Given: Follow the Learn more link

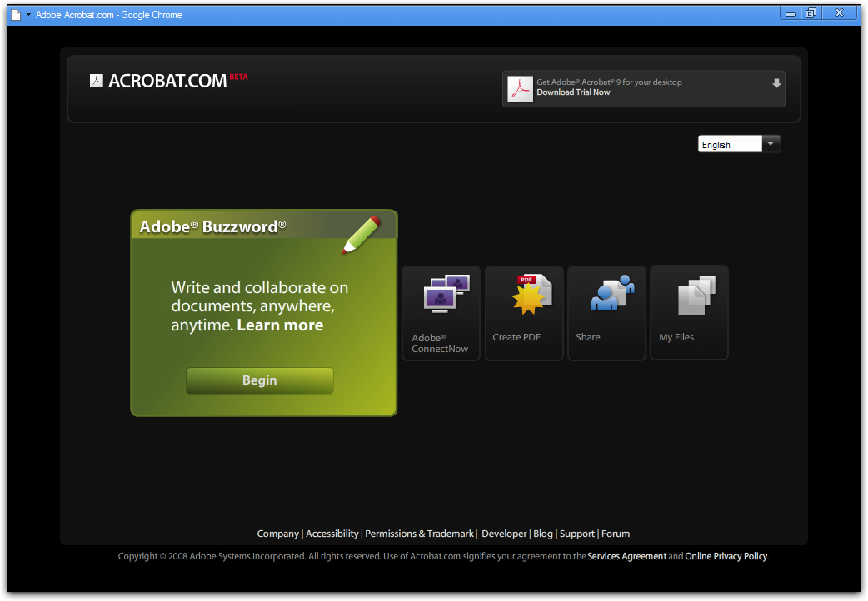Looking at the screenshot, I should [280, 325].
